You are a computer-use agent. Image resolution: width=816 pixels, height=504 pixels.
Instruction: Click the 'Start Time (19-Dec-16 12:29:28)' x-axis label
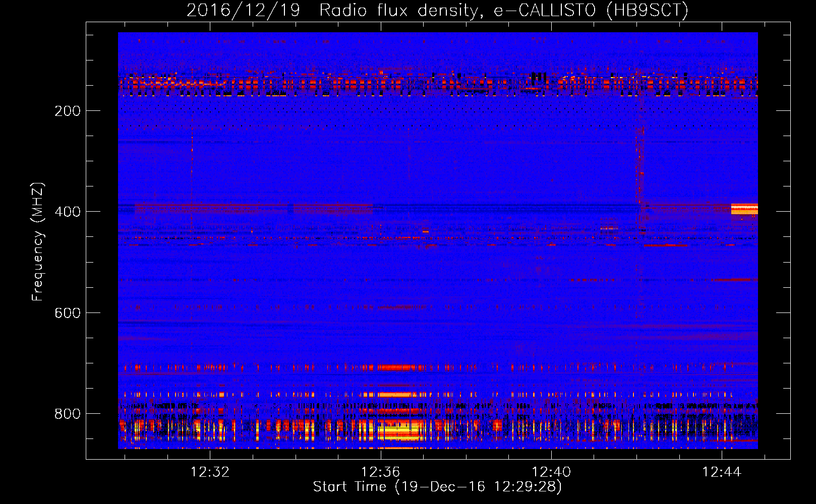click(437, 487)
